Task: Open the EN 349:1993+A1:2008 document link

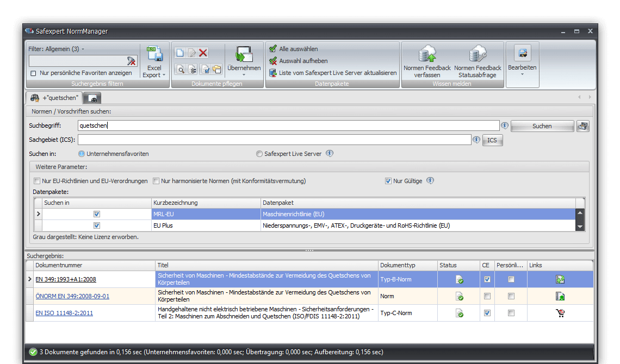Action: (66, 279)
